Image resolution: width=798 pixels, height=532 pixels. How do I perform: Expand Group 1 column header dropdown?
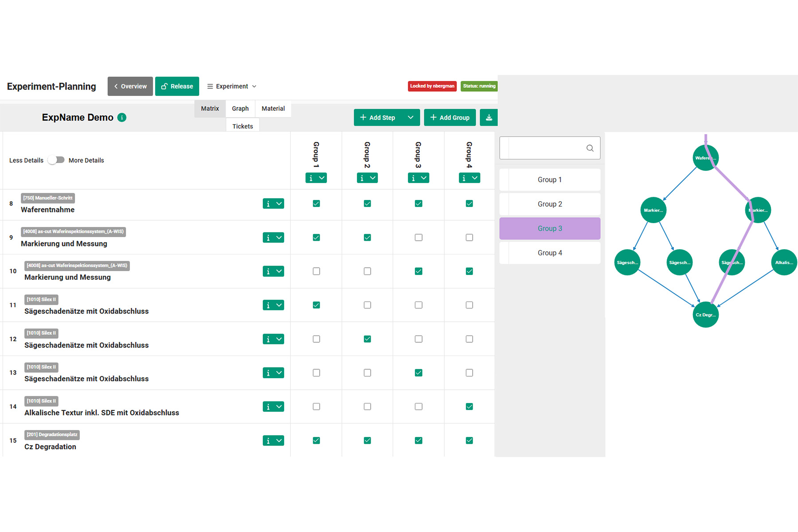[x=322, y=178]
